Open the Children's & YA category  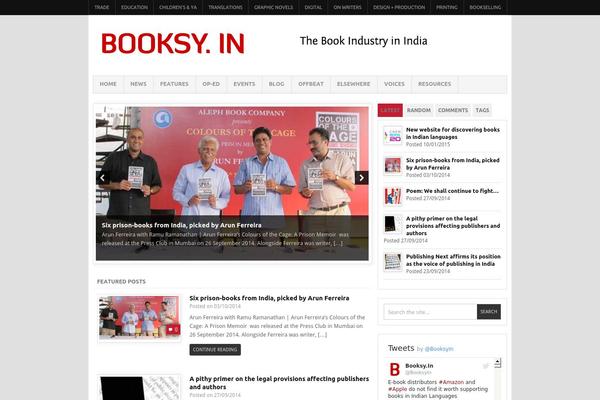click(178, 7)
